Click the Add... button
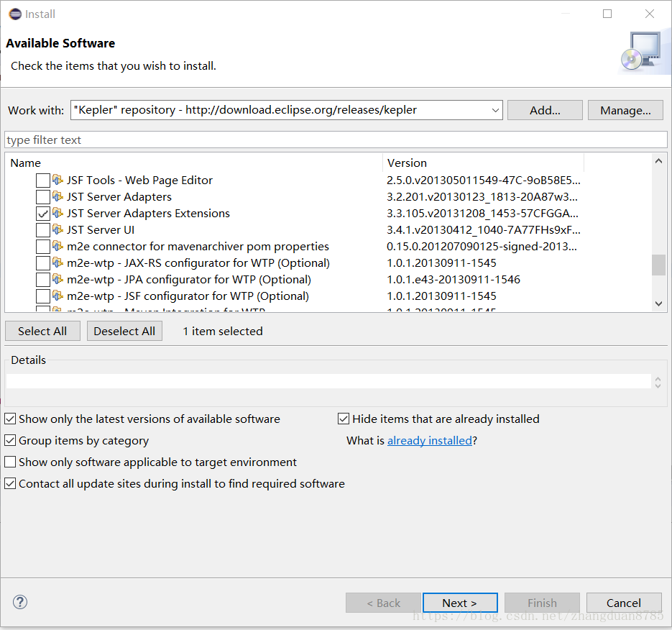The image size is (672, 630). pos(545,110)
